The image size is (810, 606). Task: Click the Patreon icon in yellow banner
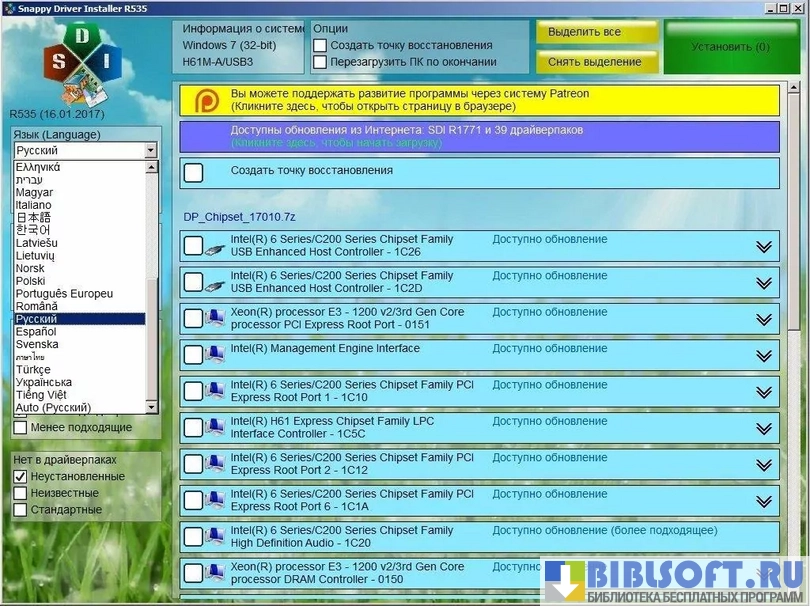(206, 100)
